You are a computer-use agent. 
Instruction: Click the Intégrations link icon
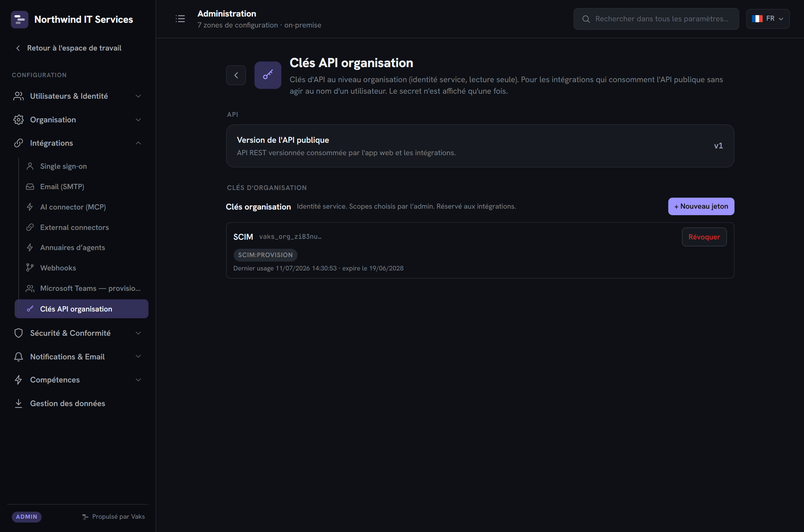point(18,143)
